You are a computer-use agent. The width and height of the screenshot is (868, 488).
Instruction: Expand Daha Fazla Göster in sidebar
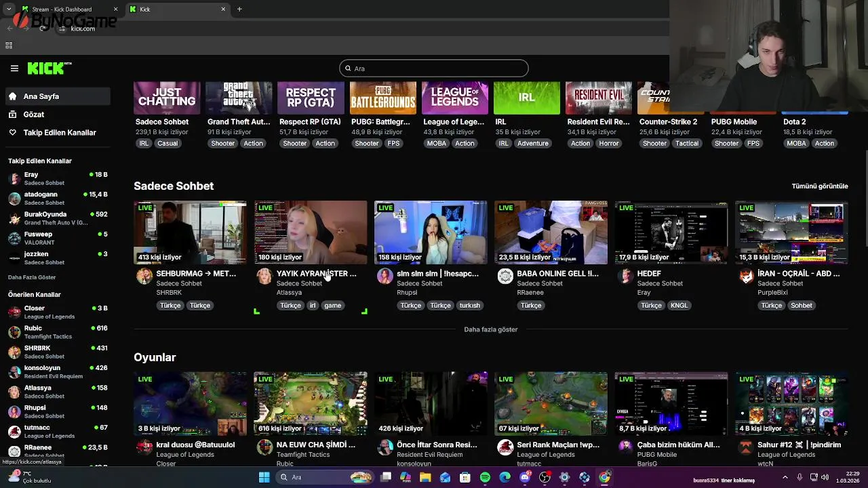(x=32, y=277)
